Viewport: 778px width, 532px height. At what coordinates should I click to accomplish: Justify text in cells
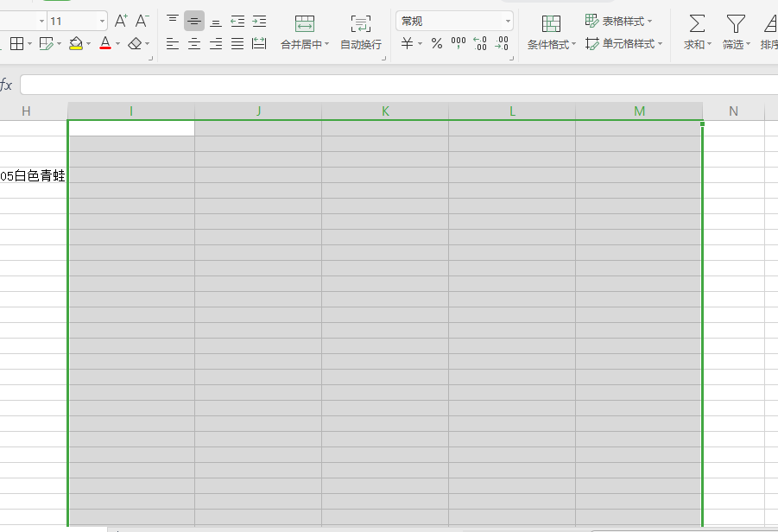point(237,44)
